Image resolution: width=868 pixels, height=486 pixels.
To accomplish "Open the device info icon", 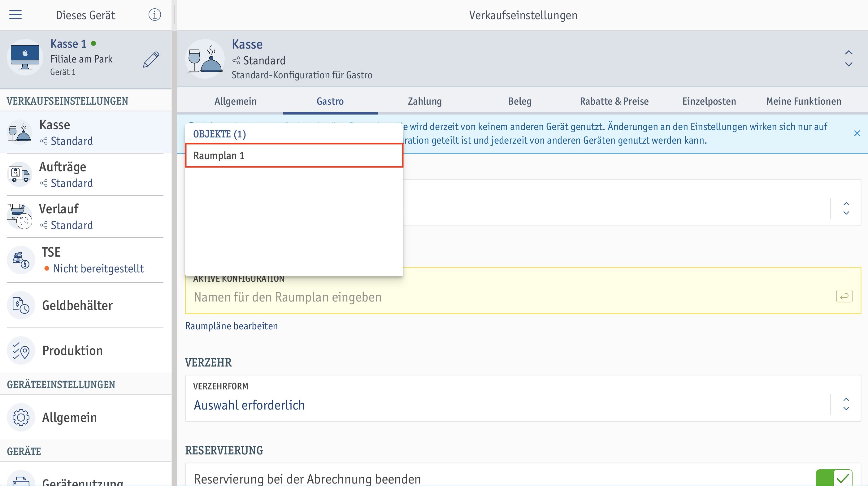I will click(x=154, y=15).
